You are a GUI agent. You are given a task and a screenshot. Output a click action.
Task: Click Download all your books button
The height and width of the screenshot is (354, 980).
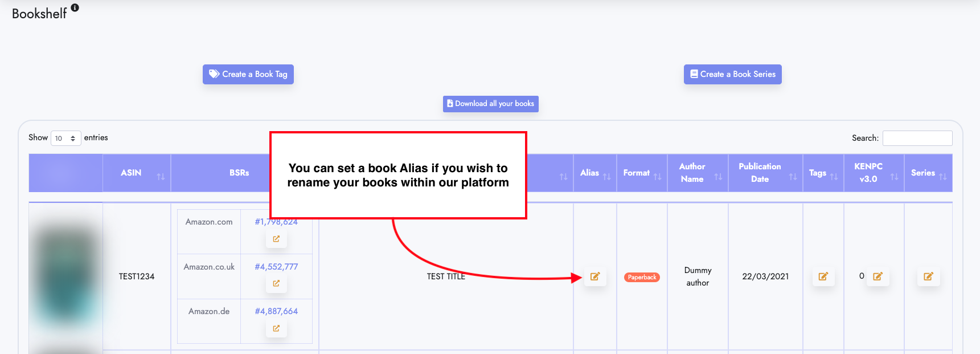coord(491,104)
